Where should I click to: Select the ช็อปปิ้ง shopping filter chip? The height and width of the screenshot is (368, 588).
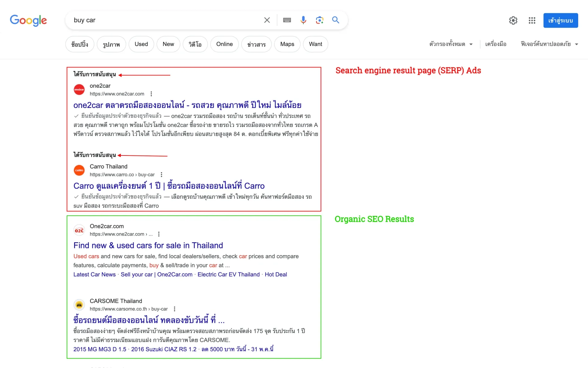(x=80, y=44)
